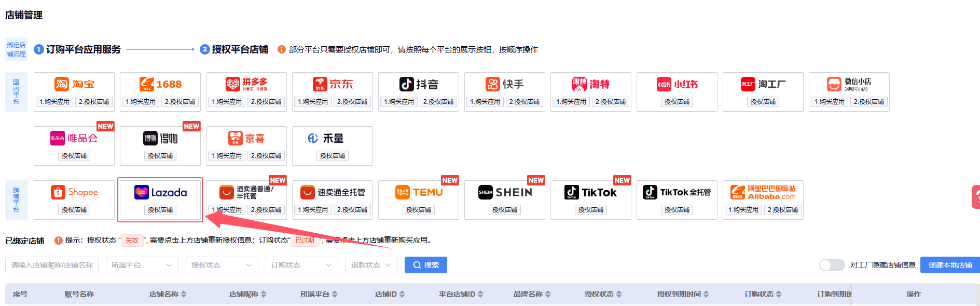Open the 授权状态 filter dropdown
The width and height of the screenshot is (980, 306).
tap(222, 265)
